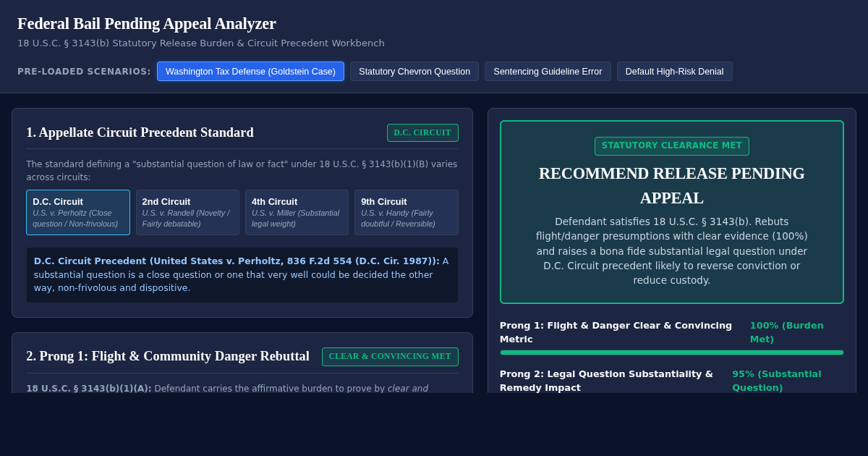868x456 pixels.
Task: Click the RECOMMEND RELEASE PENDING APPEAL heading
Action: click(x=672, y=185)
